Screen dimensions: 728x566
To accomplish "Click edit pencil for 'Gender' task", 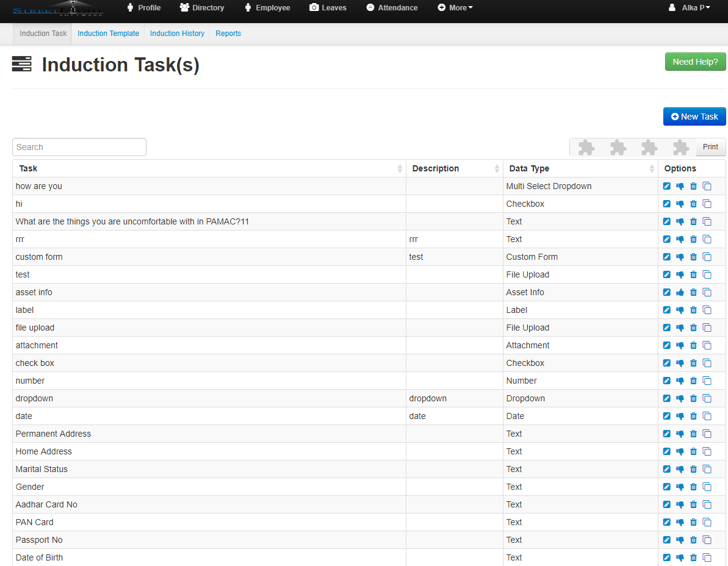I will click(x=666, y=487).
